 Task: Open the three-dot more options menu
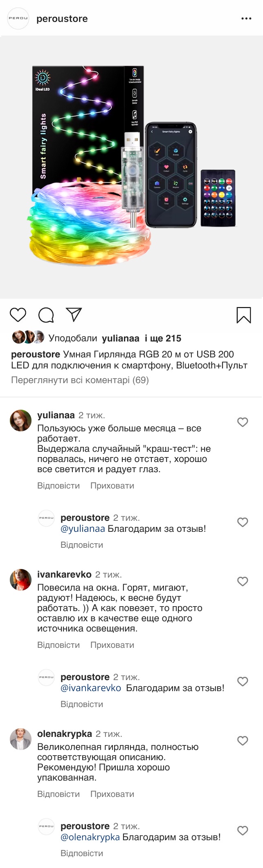click(246, 19)
